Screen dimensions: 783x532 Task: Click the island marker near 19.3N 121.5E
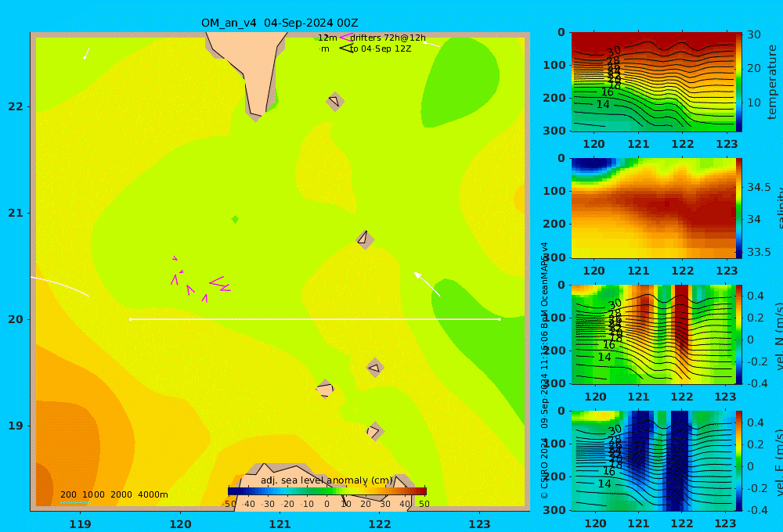[x=325, y=389]
